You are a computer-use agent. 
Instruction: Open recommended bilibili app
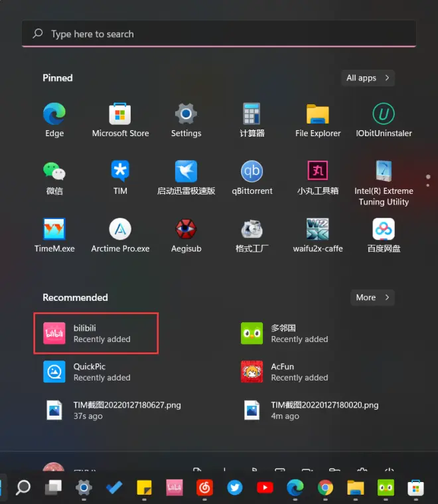pos(96,333)
